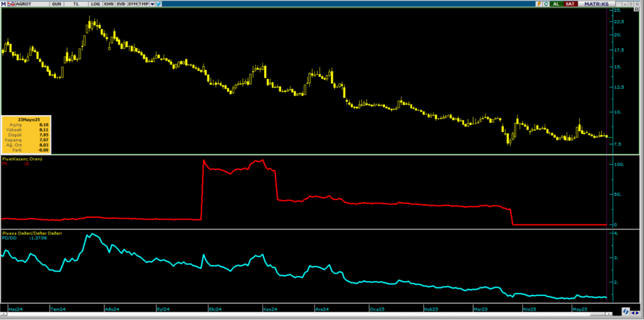Viewport: 644px width, 320px height.
Task: Click the Eyl24 date axis label
Action: pyautogui.click(x=164, y=309)
